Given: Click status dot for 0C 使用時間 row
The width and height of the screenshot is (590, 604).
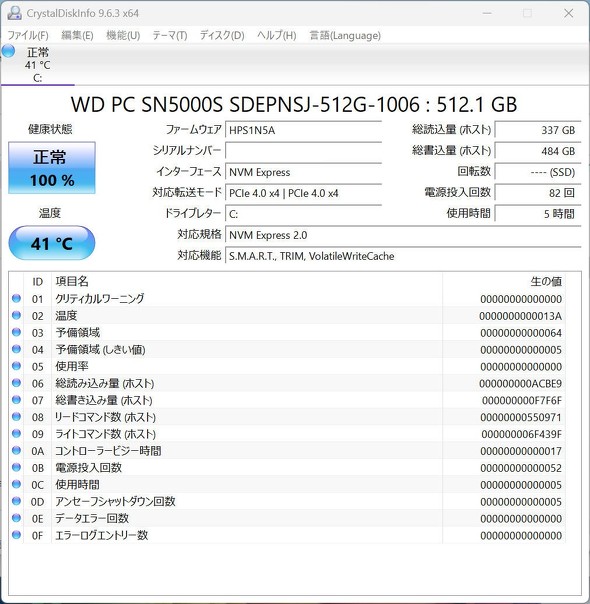Looking at the screenshot, I should pyautogui.click(x=16, y=484).
